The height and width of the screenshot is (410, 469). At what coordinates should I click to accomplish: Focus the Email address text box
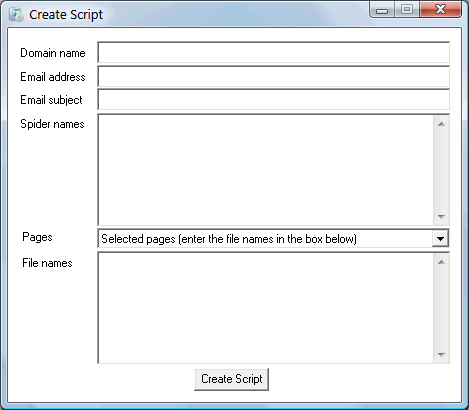pyautogui.click(x=273, y=76)
